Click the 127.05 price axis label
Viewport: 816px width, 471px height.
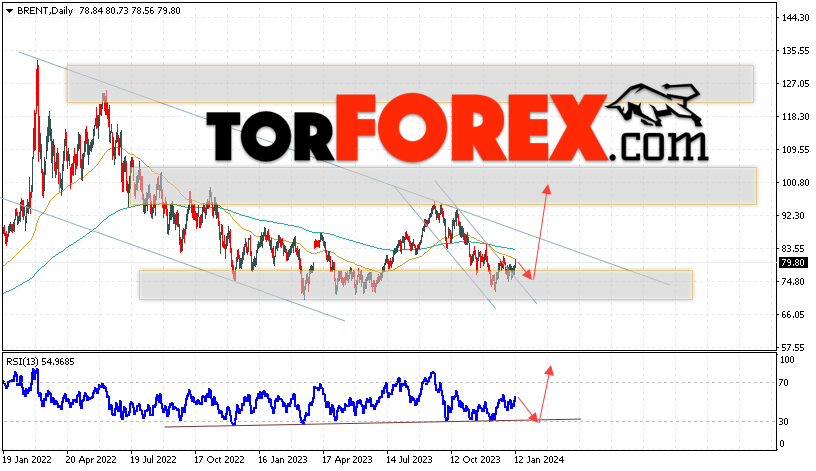(796, 83)
